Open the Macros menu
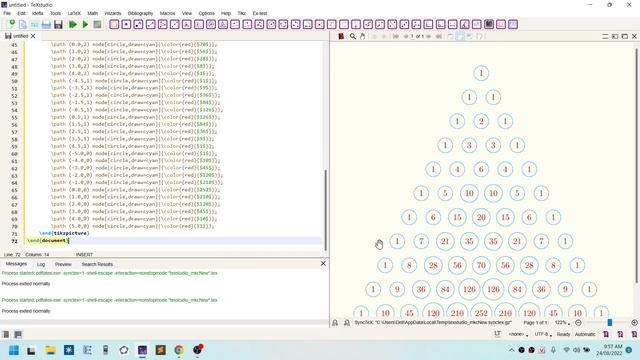The image size is (640, 360). pos(167,13)
